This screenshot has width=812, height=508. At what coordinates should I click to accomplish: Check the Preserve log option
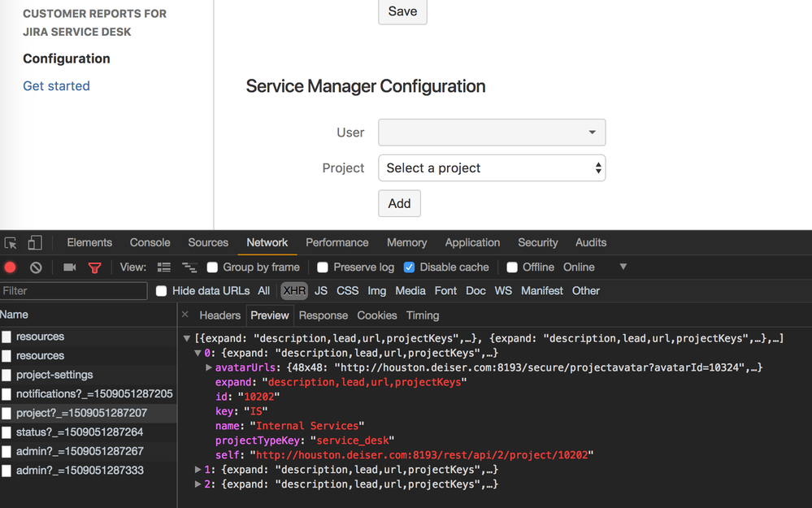pyautogui.click(x=323, y=267)
